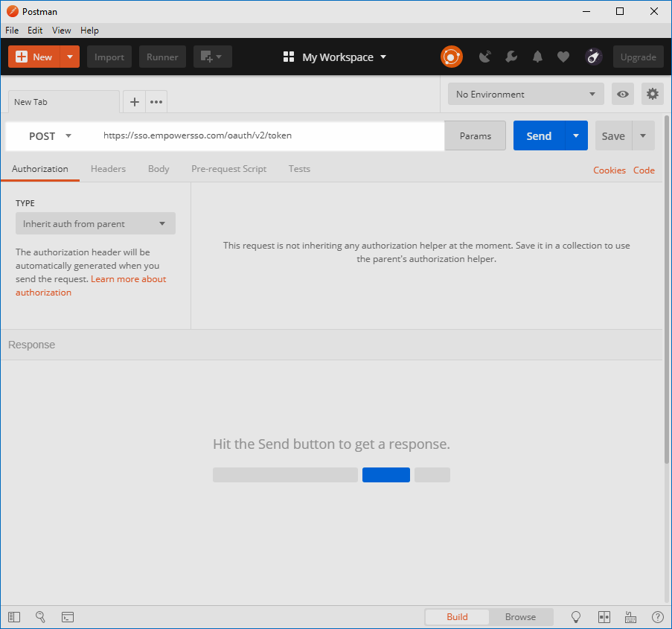The width and height of the screenshot is (672, 629).
Task: Open the notifications bell
Action: (537, 57)
